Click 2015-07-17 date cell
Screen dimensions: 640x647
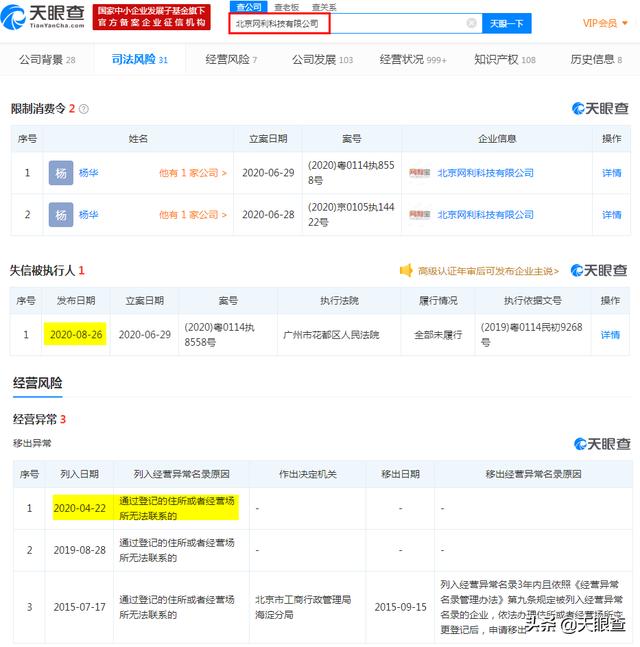[80, 607]
